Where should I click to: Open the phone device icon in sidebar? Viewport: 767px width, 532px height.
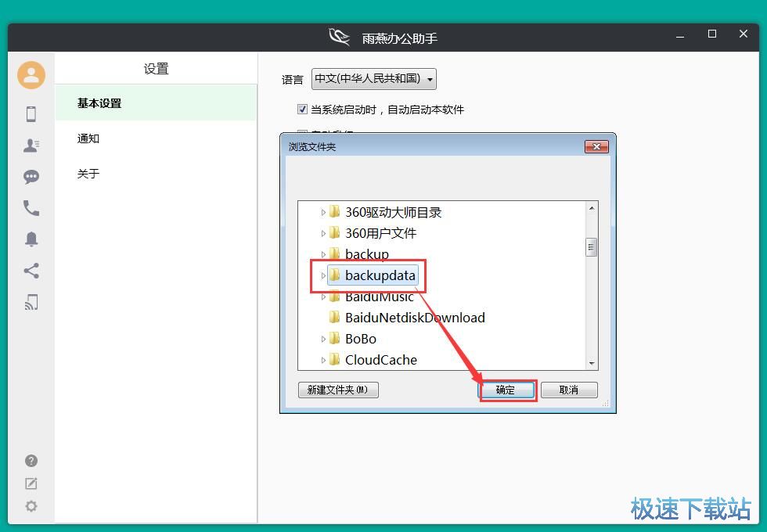[31, 114]
